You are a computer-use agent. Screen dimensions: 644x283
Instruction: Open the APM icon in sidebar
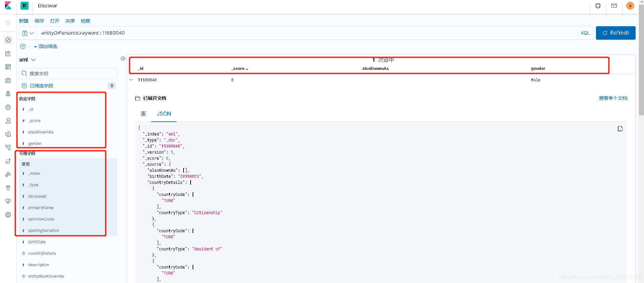pyautogui.click(x=8, y=148)
